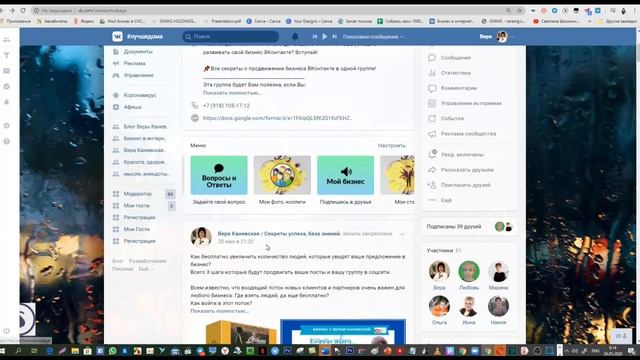Open the docs.google.com forms link
640x360 pixels.
277,118
